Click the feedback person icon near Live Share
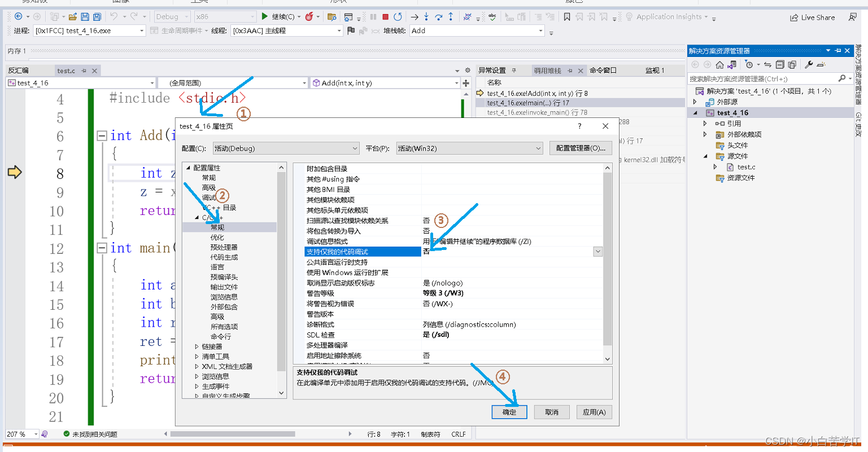The height and width of the screenshot is (452, 868). [853, 17]
